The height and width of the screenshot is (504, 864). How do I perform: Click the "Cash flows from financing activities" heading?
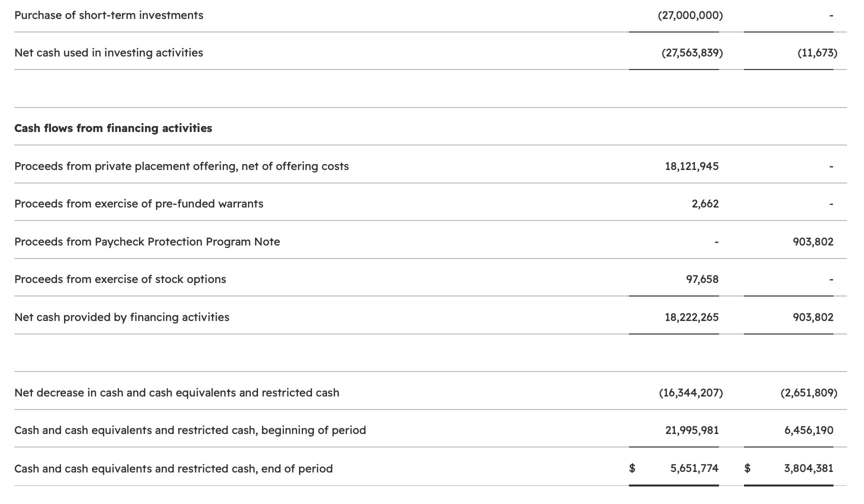[x=113, y=128]
